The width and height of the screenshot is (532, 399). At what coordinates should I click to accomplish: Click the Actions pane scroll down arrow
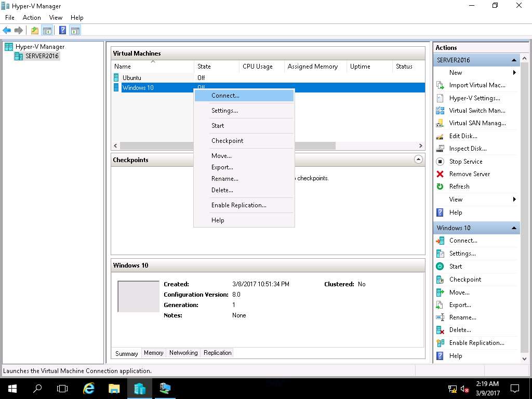click(525, 358)
